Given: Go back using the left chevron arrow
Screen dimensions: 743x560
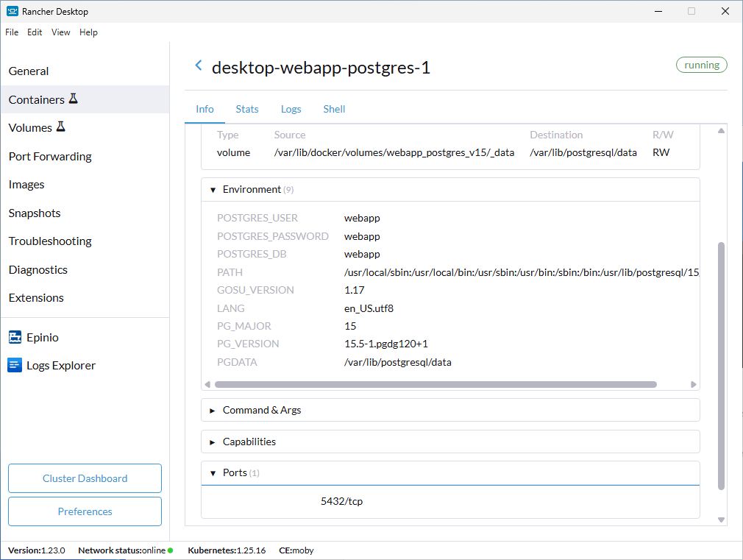Looking at the screenshot, I should (x=199, y=65).
